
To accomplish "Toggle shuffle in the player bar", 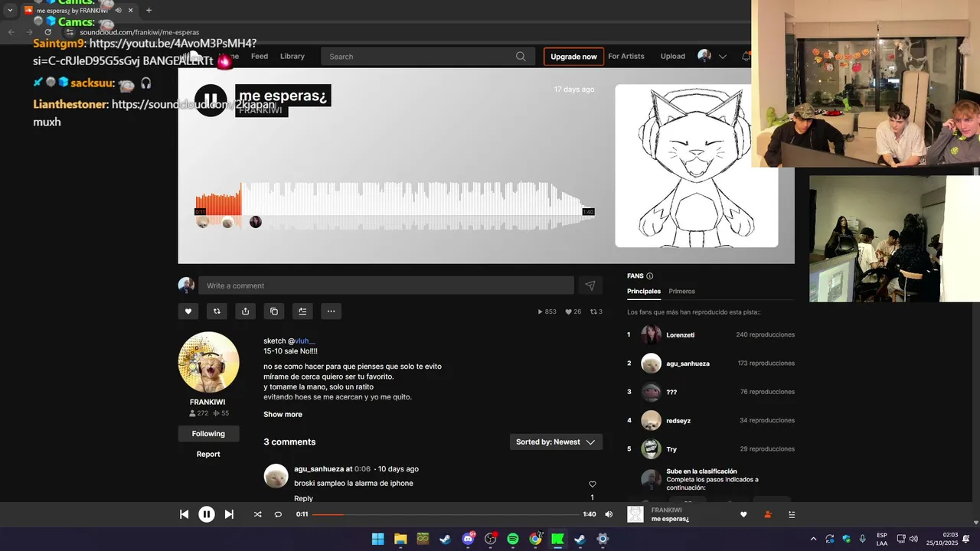I will (257, 514).
